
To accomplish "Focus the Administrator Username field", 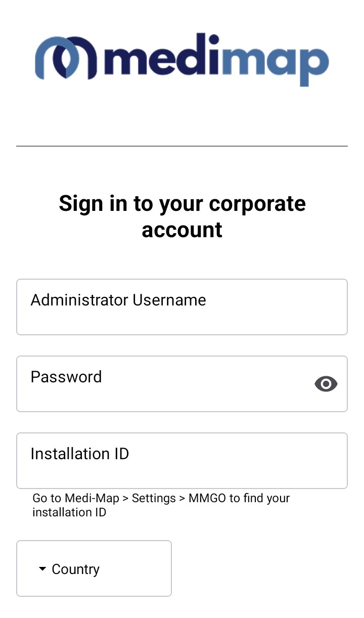I will click(x=182, y=307).
